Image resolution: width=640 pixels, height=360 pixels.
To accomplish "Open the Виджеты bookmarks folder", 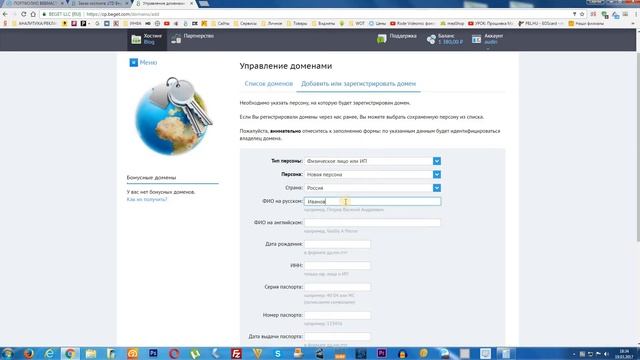I will click(323, 24).
